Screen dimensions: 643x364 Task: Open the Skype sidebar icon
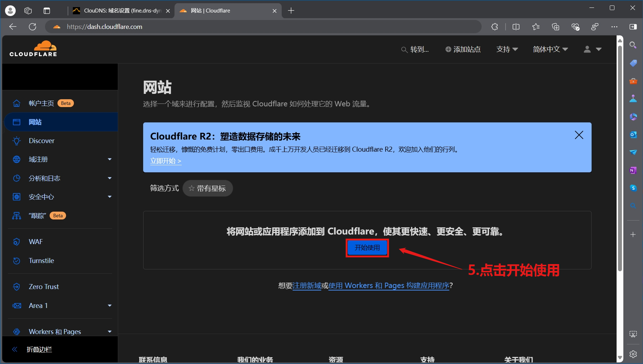633,188
